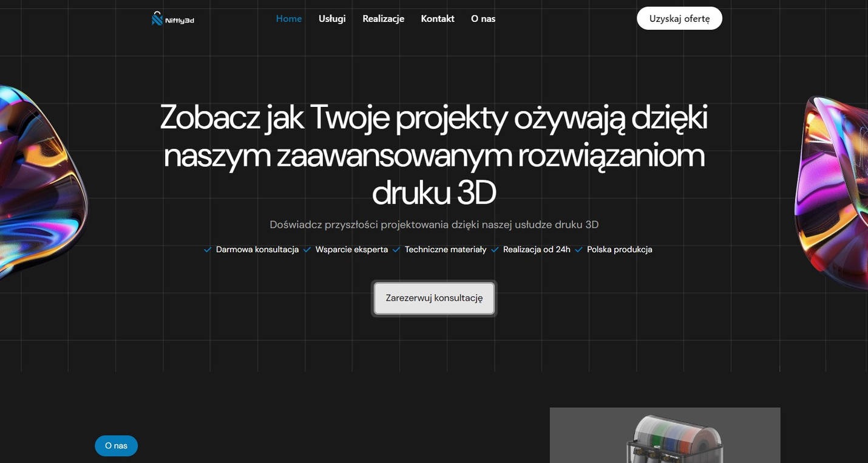Select the checkmark beside Techniczne materiały
This screenshot has height=463, width=868.
393,248
